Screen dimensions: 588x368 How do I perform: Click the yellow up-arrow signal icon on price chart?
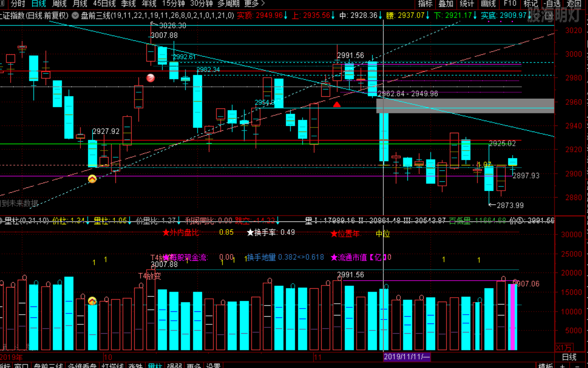[92, 179]
